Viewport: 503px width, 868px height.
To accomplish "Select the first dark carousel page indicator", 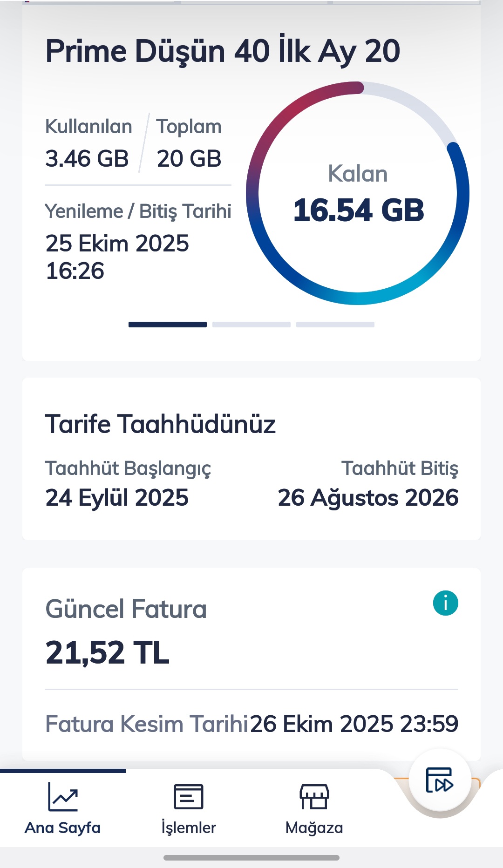I will (168, 325).
